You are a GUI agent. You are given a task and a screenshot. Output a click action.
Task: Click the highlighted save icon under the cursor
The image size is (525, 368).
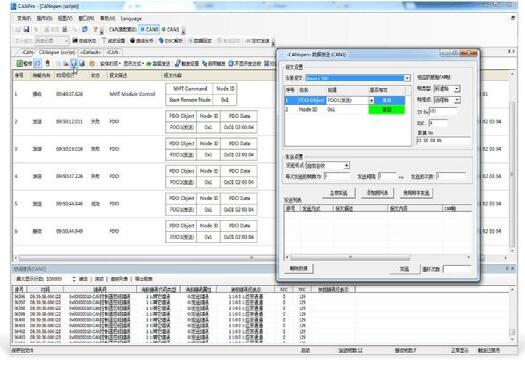[x=74, y=63]
